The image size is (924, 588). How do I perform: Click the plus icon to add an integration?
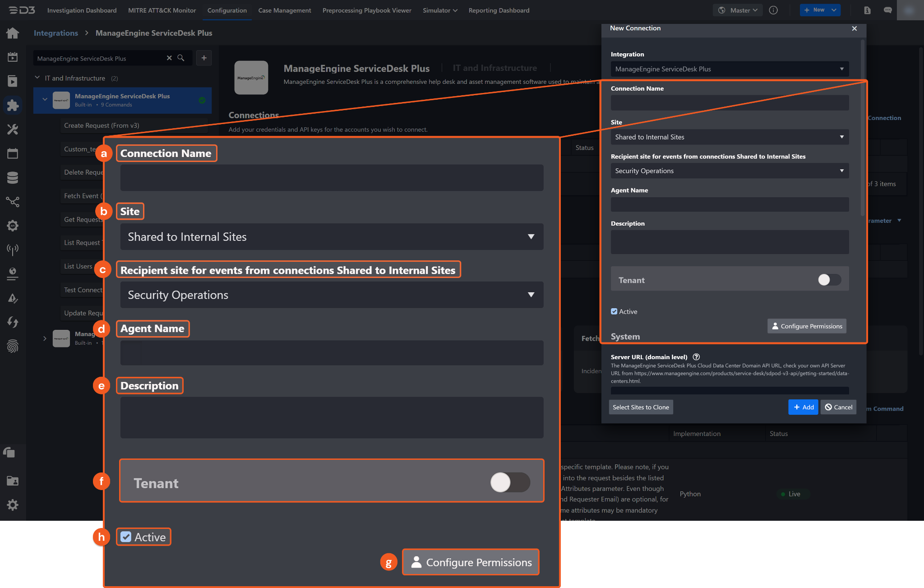204,58
